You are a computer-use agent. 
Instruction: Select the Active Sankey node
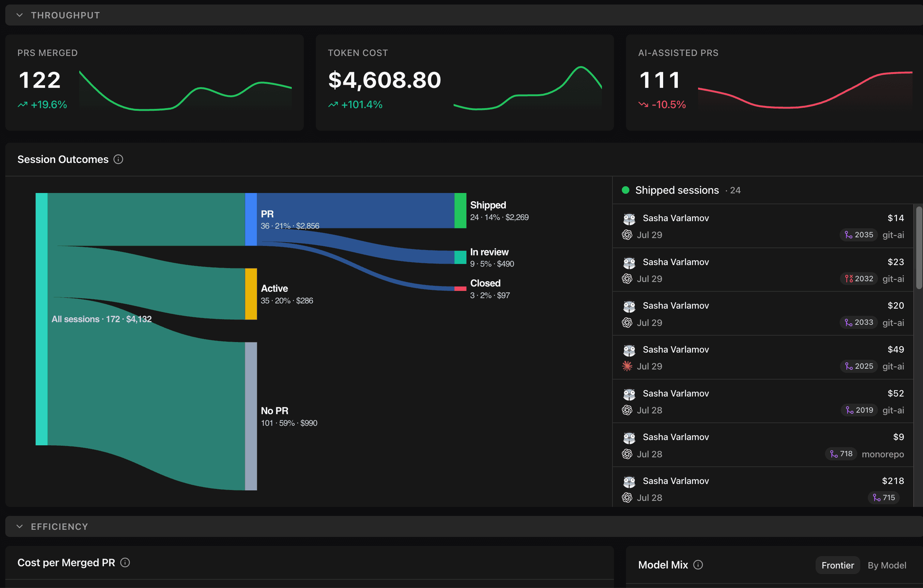tap(251, 294)
